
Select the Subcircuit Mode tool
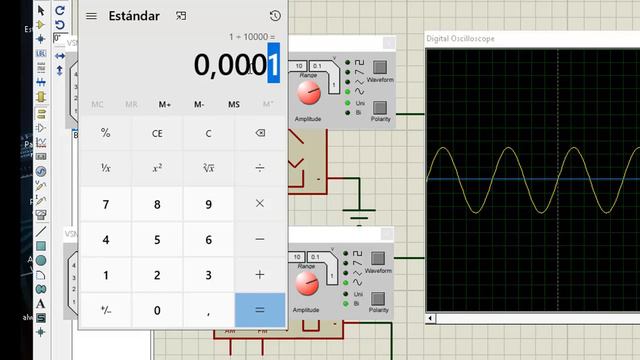(x=41, y=97)
